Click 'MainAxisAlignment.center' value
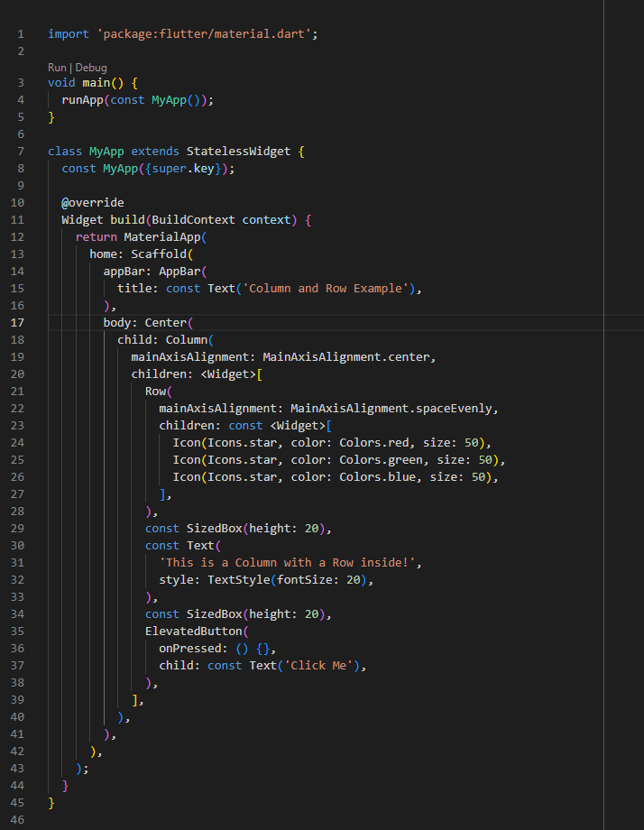Screen dimensions: 644x830 point(346,356)
